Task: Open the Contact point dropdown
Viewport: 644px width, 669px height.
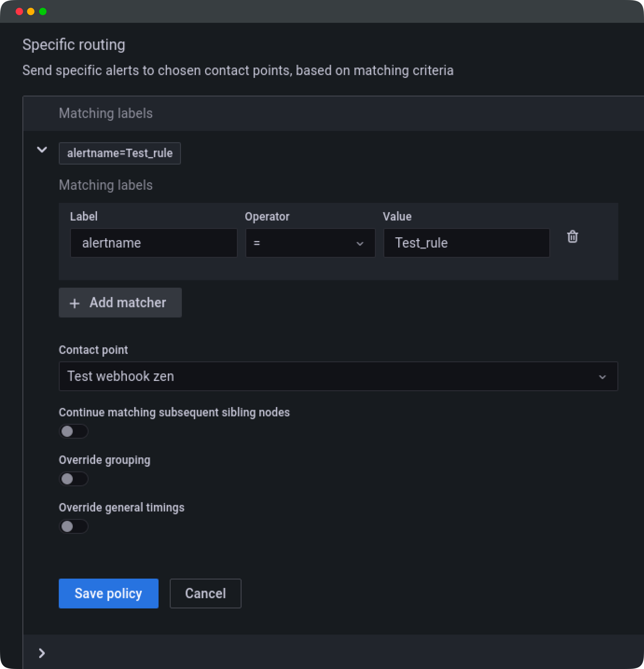Action: pos(338,376)
